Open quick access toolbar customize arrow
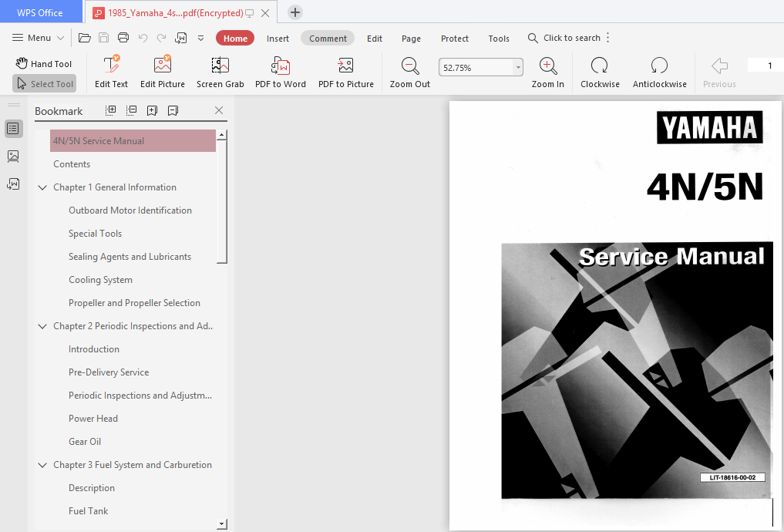This screenshot has height=532, width=784. click(201, 38)
